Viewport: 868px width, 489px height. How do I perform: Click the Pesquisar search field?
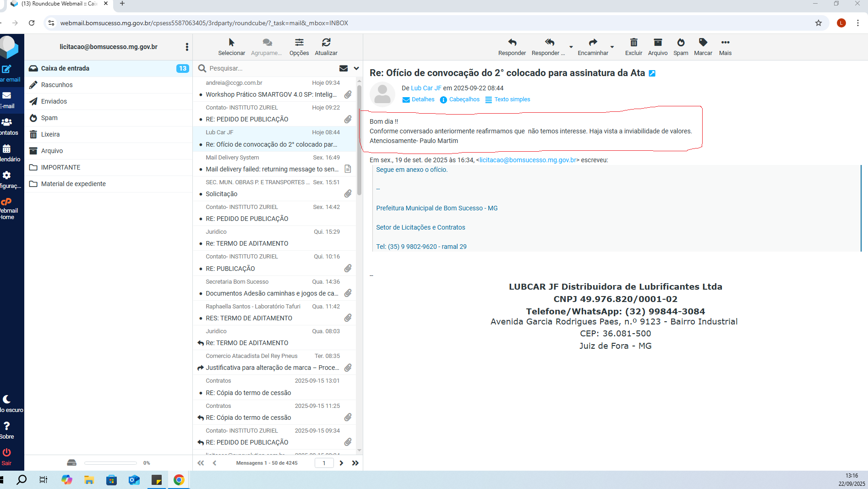coord(270,68)
